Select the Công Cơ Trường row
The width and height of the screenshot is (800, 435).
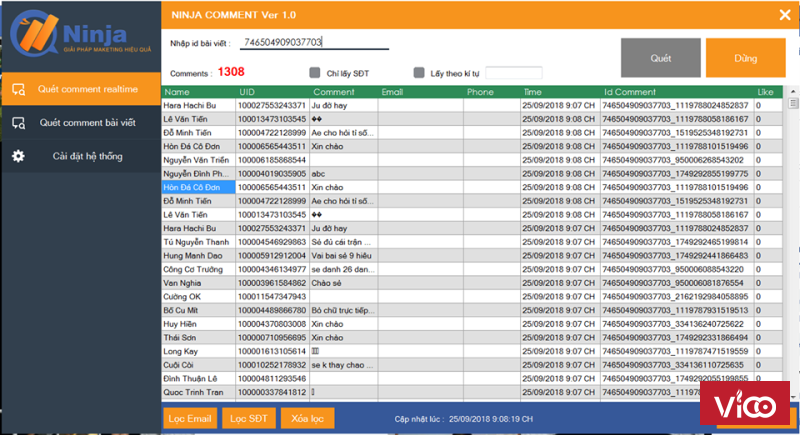click(472, 269)
